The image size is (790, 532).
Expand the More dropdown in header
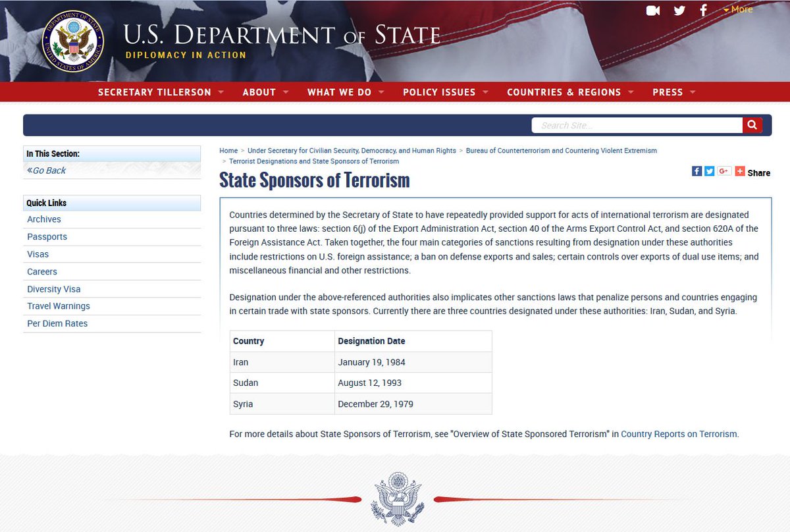pyautogui.click(x=738, y=9)
